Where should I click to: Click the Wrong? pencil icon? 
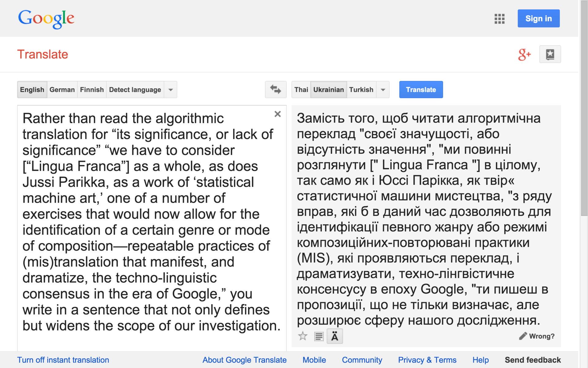[x=523, y=336]
